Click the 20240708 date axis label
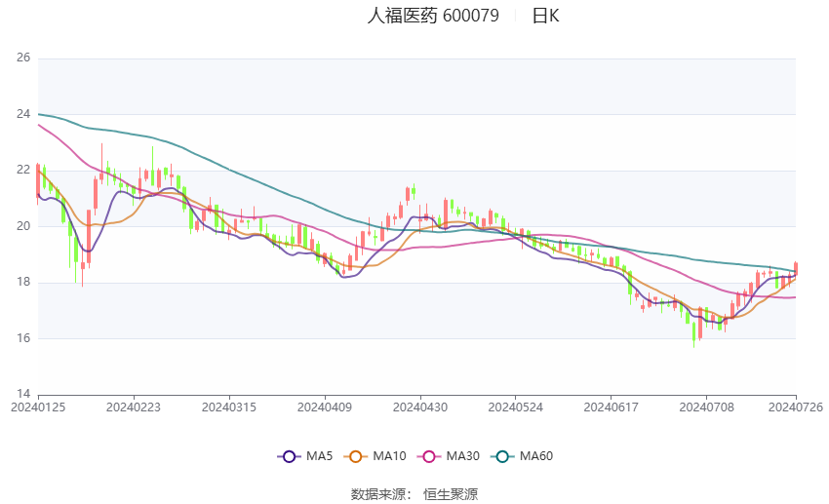The height and width of the screenshot is (504, 829). pos(707,407)
